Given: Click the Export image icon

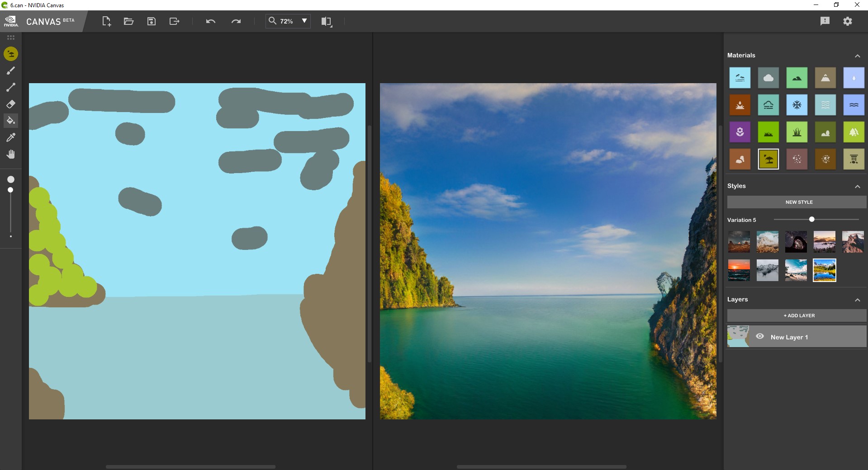Looking at the screenshot, I should click(x=174, y=21).
